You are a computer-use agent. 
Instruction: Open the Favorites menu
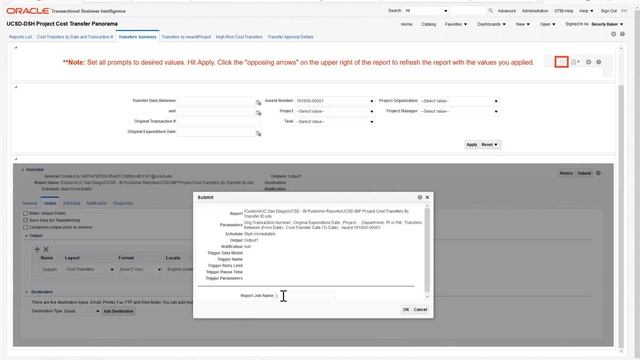[456, 24]
